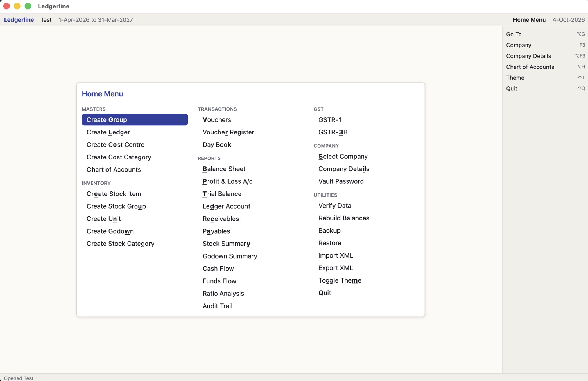This screenshot has height=381, width=588.
Task: Open Create Cost Centre
Action: (x=135, y=145)
